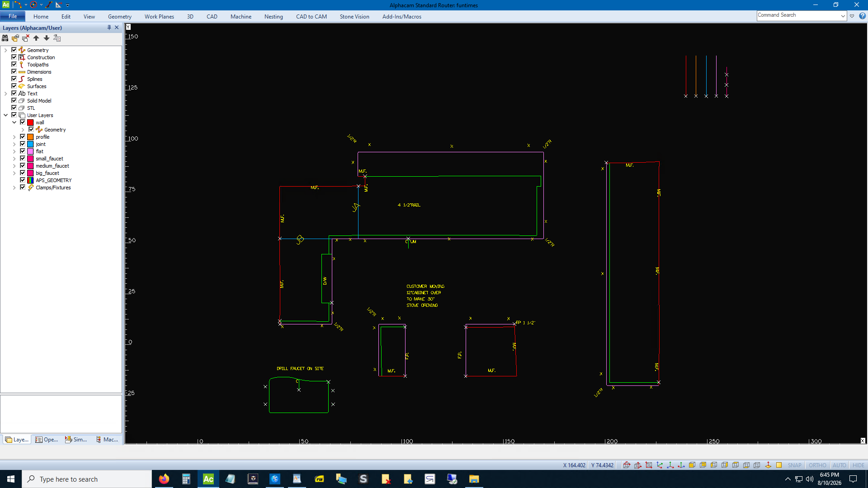868x488 pixels.
Task: Click the binoculars find-layer icon
Action: (5, 38)
